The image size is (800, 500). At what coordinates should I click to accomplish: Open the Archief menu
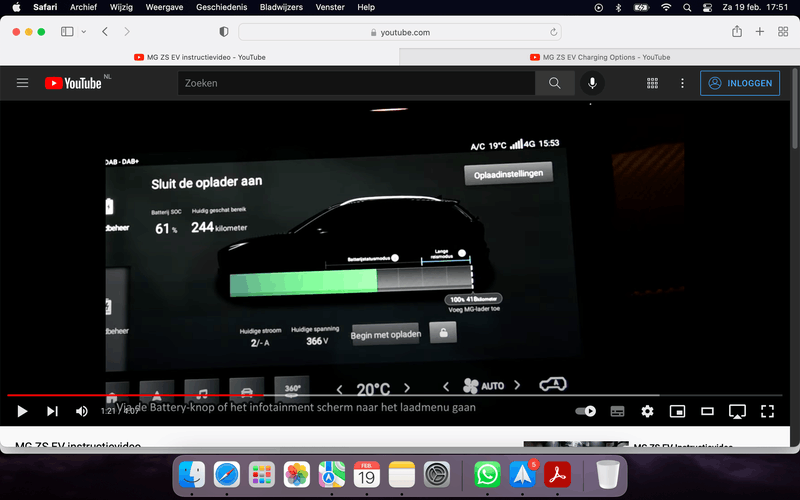click(83, 7)
